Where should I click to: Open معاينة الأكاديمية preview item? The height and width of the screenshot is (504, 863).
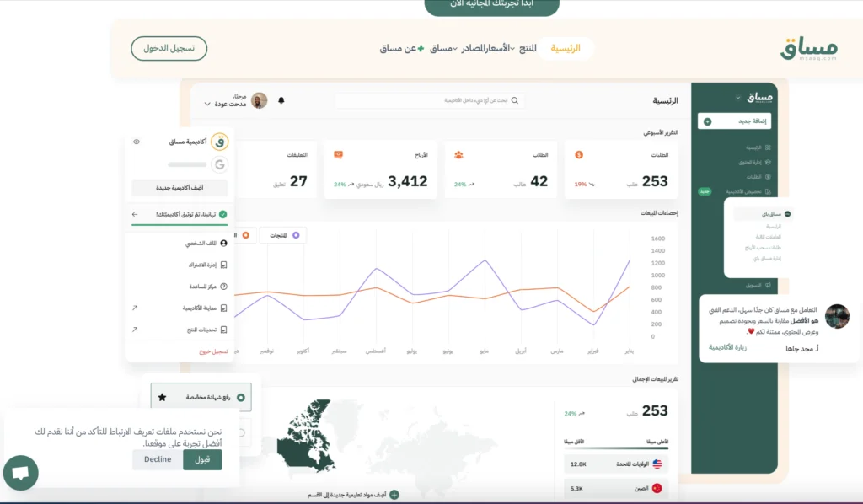click(205, 308)
